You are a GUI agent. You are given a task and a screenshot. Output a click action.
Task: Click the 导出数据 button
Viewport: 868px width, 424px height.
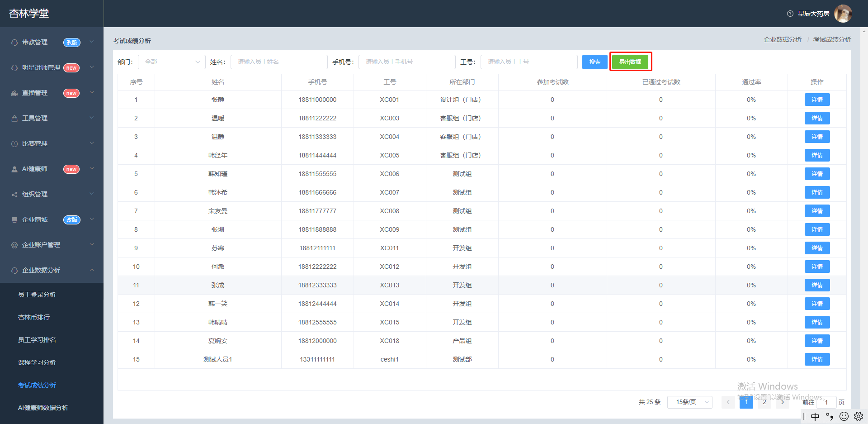(630, 62)
